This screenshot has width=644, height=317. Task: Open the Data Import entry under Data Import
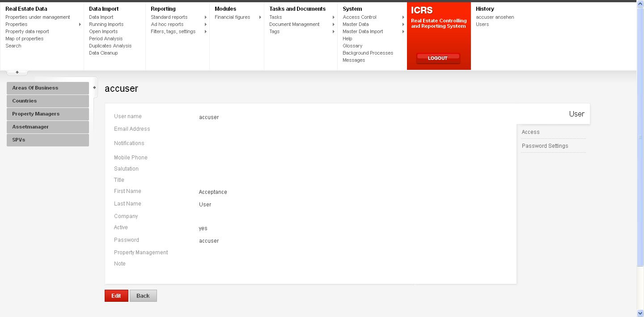tap(101, 17)
